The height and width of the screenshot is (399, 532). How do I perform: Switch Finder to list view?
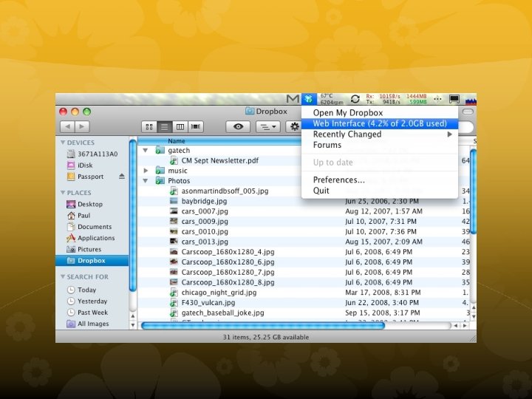coord(164,127)
